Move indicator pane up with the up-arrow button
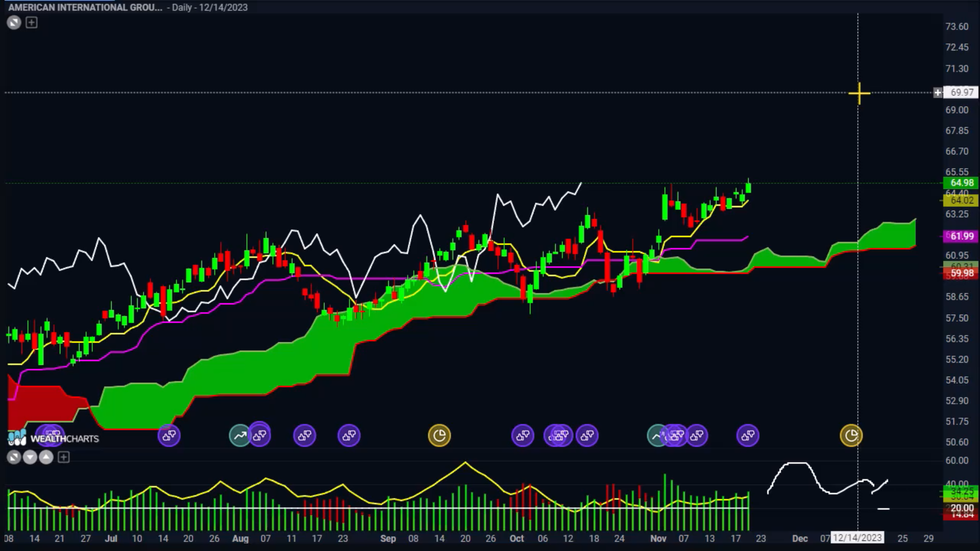 click(46, 458)
